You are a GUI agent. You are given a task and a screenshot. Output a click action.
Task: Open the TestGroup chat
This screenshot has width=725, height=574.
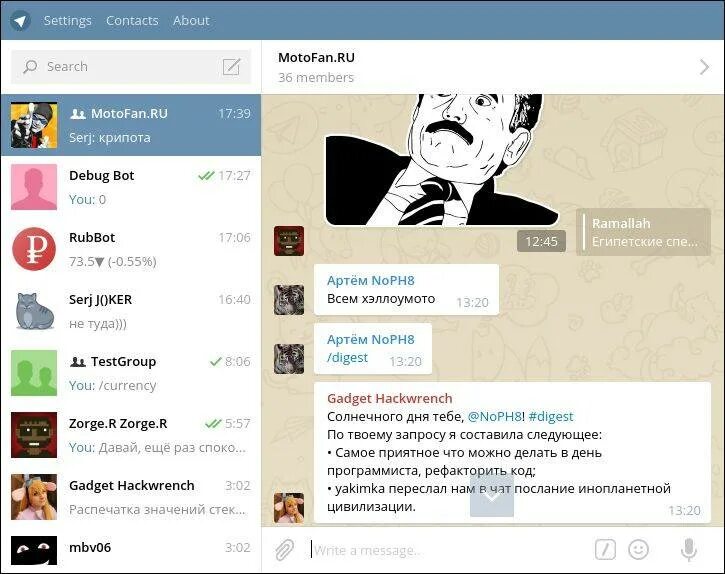[131, 373]
